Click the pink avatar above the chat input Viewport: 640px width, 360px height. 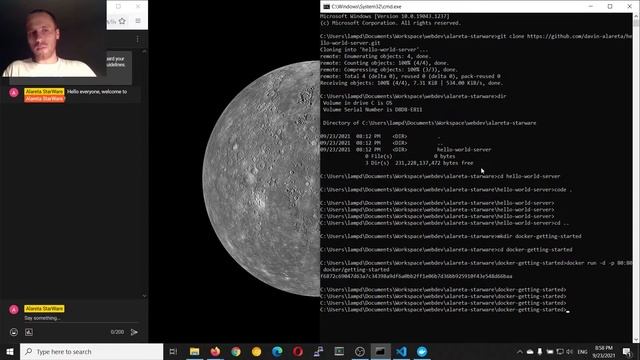(x=14, y=309)
